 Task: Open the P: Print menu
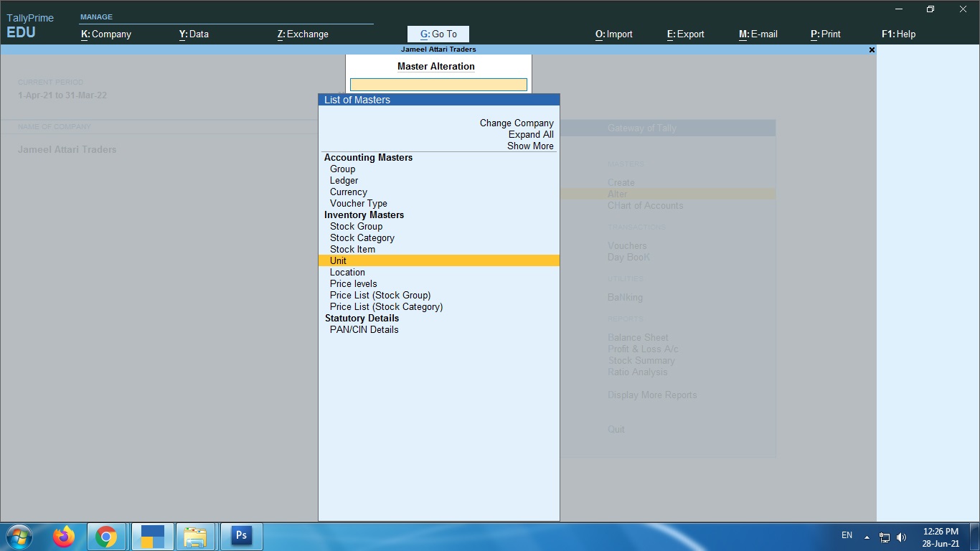(x=826, y=34)
